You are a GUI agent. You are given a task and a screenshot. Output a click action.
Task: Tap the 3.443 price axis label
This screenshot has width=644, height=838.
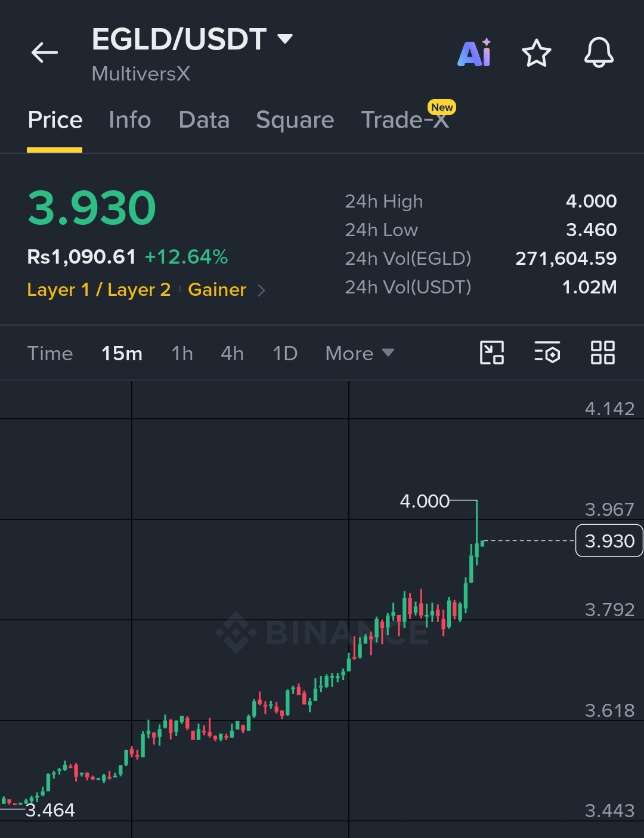(609, 811)
